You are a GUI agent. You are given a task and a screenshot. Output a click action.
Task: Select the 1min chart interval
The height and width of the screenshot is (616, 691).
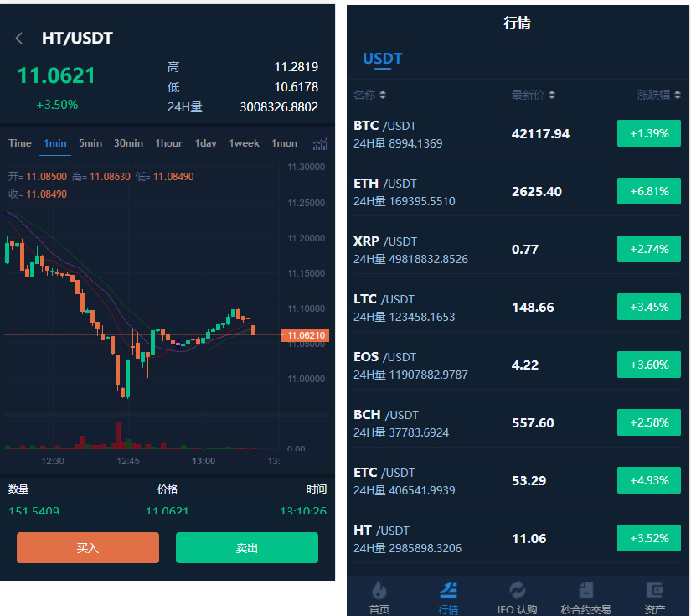55,143
